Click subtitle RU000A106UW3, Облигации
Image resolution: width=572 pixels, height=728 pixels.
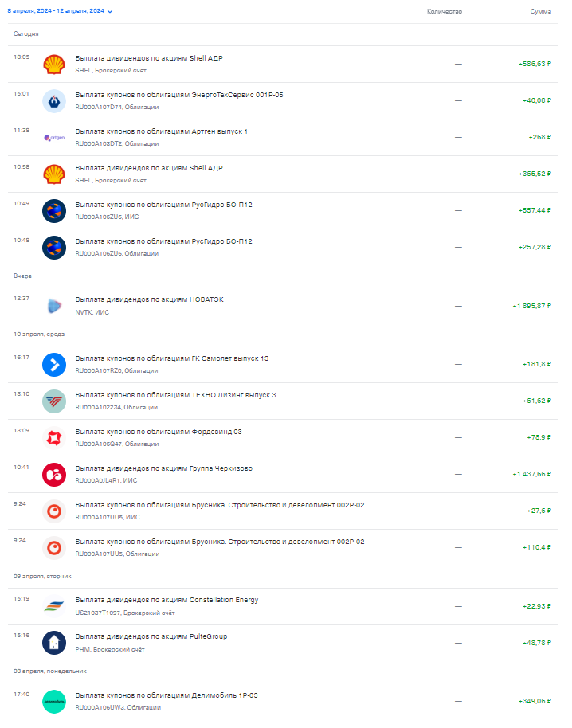[x=118, y=708]
